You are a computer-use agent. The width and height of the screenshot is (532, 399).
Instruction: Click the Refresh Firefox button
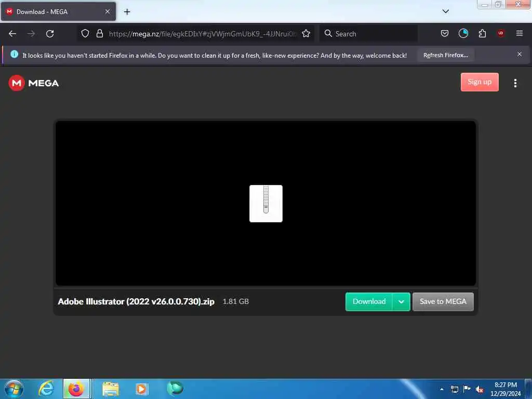[445, 55]
